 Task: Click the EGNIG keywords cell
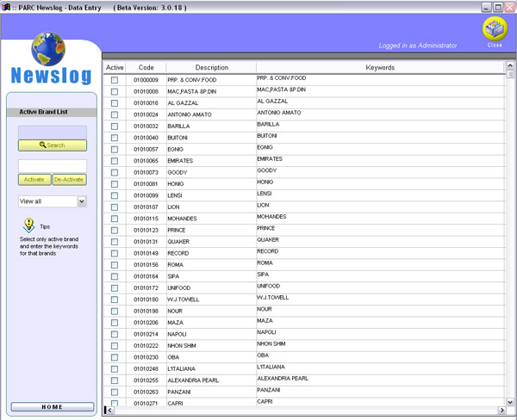(x=380, y=149)
